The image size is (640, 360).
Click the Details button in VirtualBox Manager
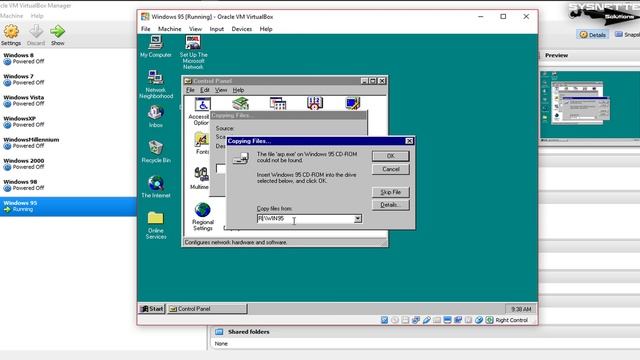(593, 35)
